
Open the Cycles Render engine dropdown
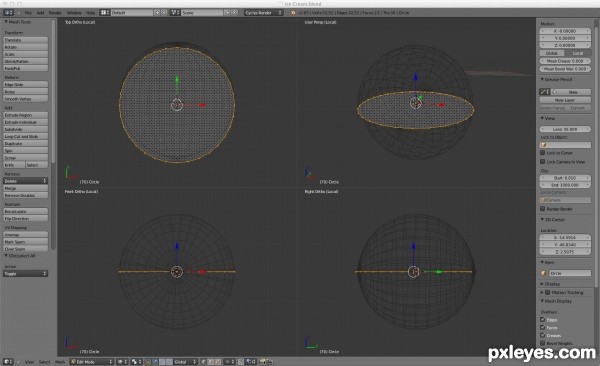(x=264, y=13)
